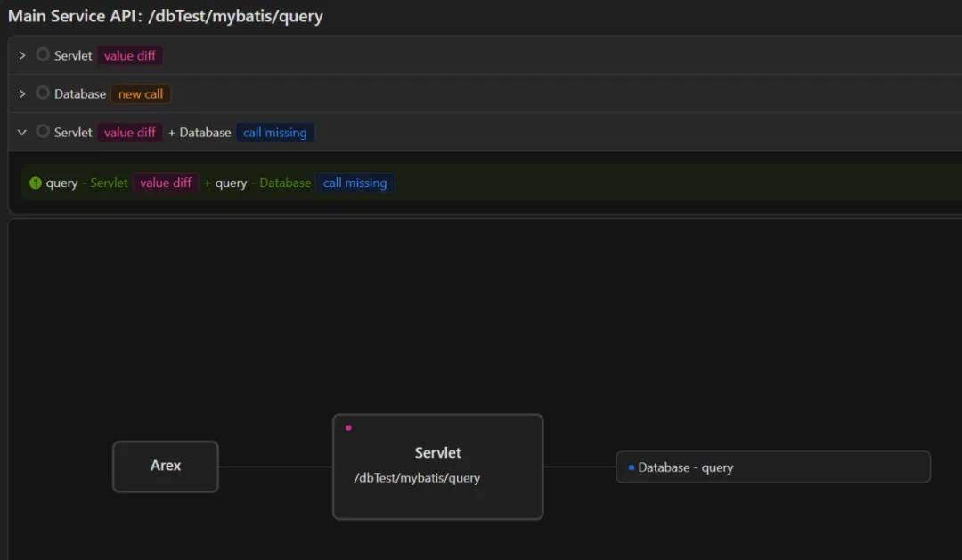Select radio button for Servlet value diff
The width and height of the screenshot is (962, 560).
pyautogui.click(x=43, y=54)
